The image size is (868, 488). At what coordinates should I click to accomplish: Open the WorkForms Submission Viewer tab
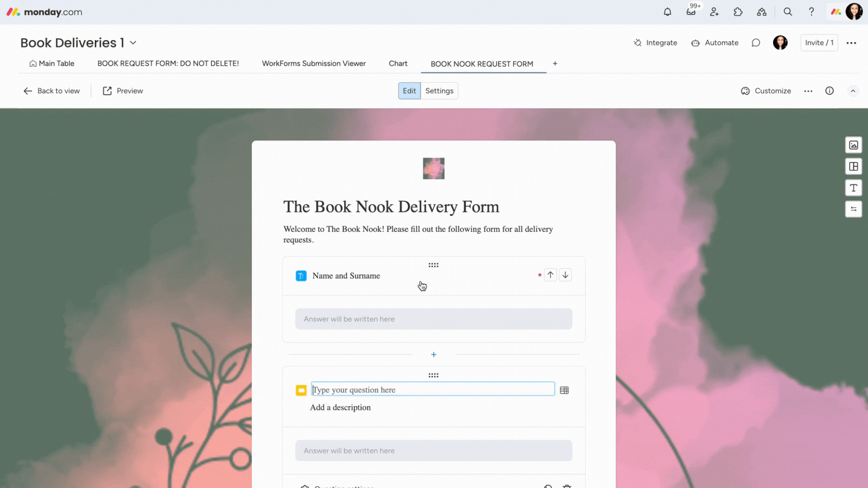coord(314,63)
